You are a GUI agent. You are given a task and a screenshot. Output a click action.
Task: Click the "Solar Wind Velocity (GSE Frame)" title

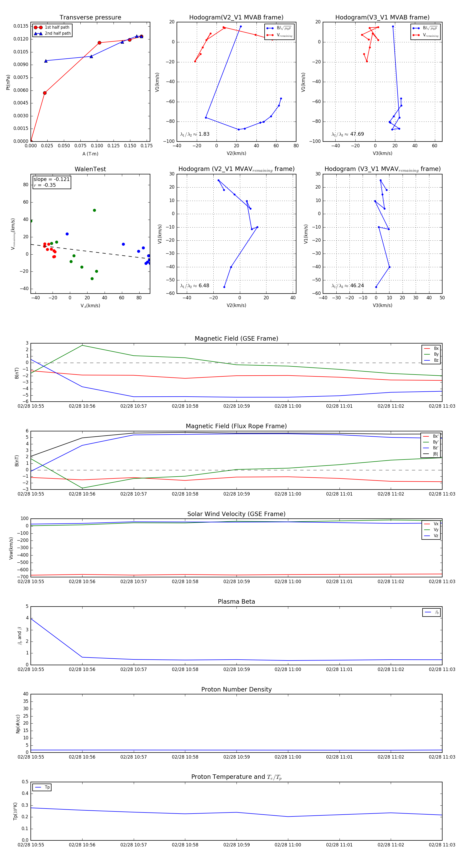click(236, 514)
